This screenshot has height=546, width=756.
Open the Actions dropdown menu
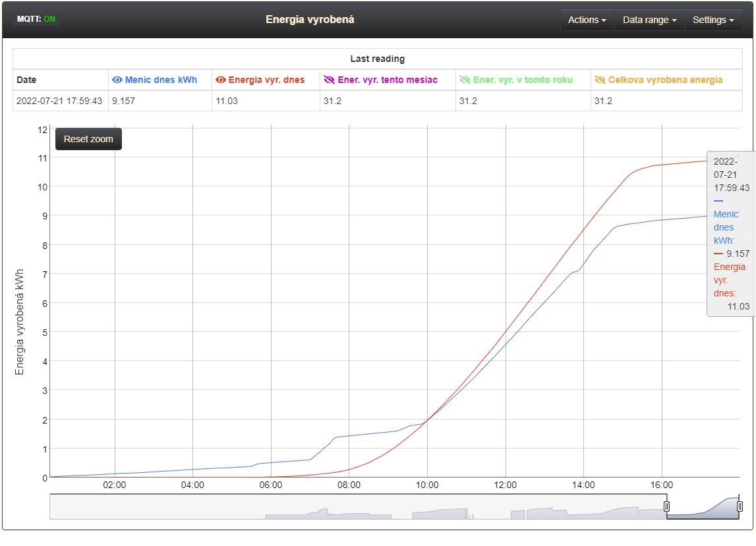coord(587,20)
